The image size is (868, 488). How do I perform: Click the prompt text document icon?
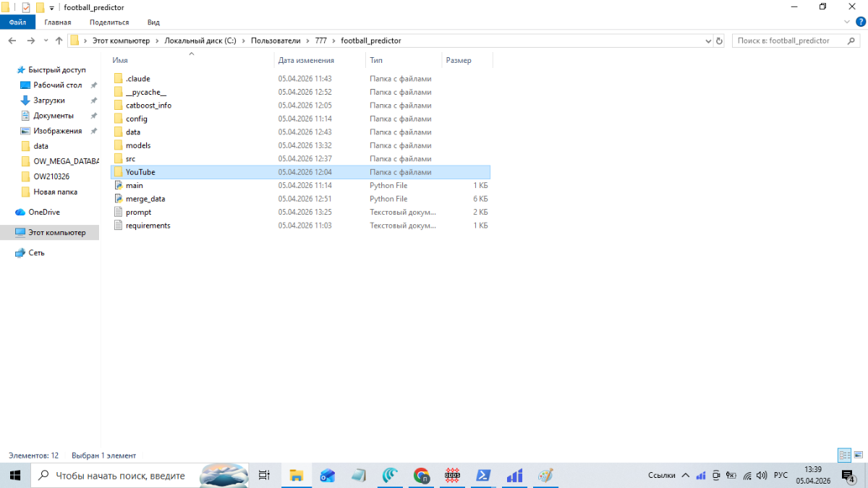pos(119,213)
